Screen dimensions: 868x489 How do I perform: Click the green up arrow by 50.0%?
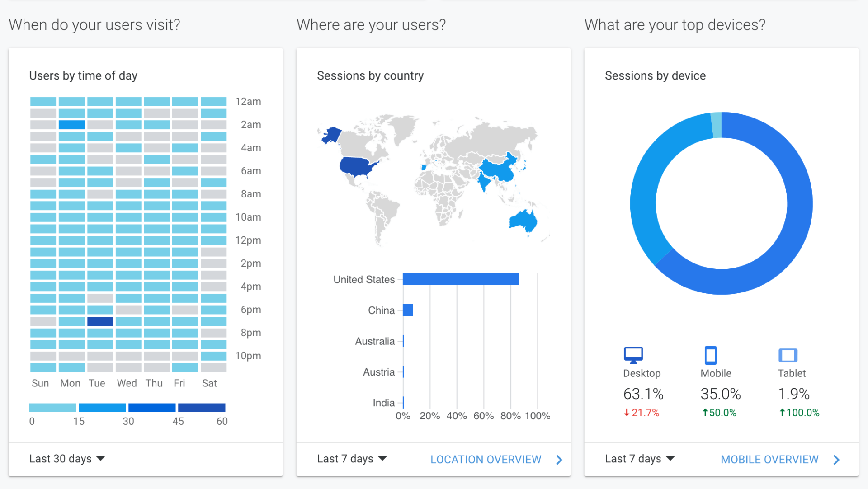704,413
